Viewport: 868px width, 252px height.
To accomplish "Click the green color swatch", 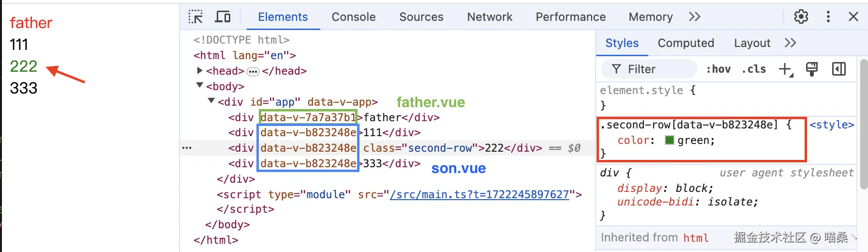I will 670,140.
